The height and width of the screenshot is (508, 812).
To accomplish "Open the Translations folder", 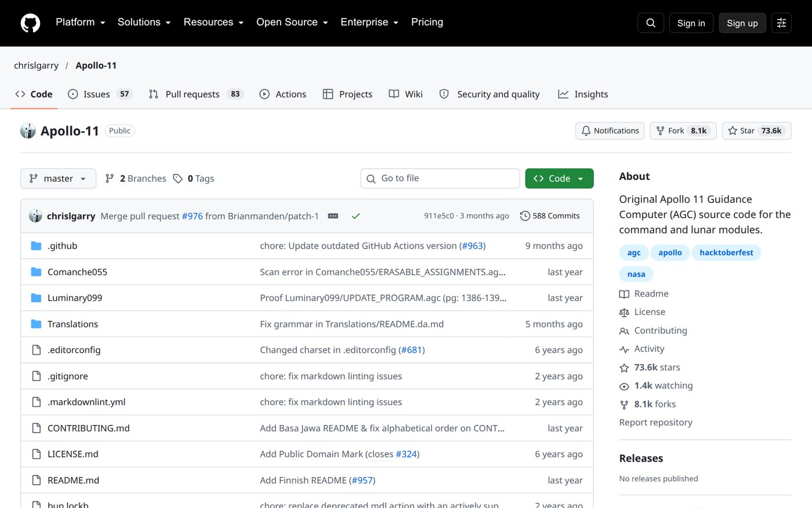I will pos(72,324).
